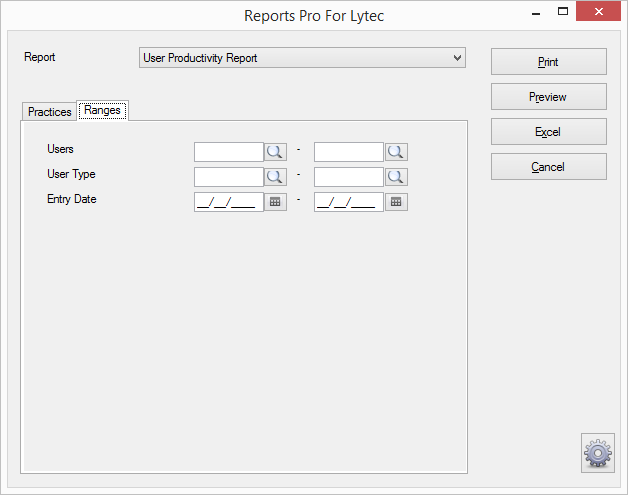Screen dimensions: 628x495
Task: Click the Print button
Action: tap(548, 62)
